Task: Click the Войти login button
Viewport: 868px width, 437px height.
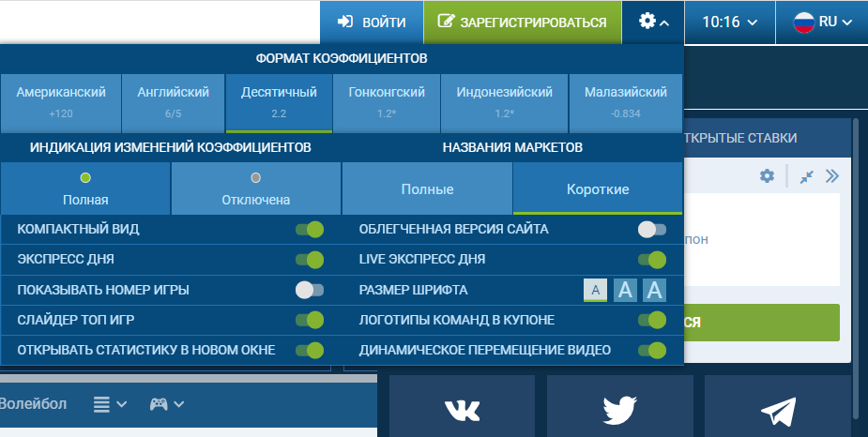Action: point(372,22)
